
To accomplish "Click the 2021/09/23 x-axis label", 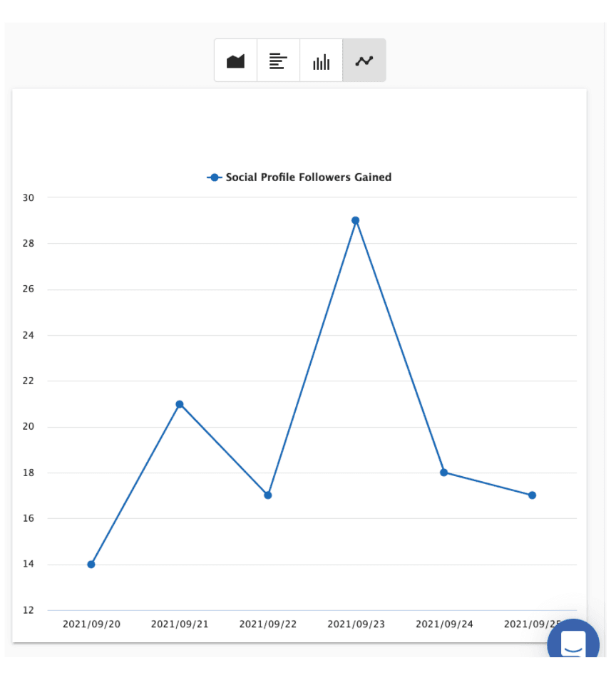I will (x=356, y=624).
